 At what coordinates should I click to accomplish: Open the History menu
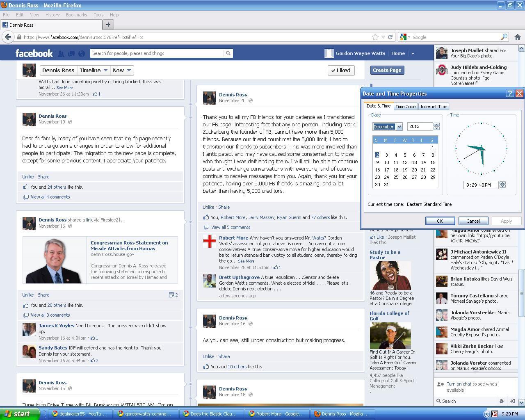tap(52, 15)
